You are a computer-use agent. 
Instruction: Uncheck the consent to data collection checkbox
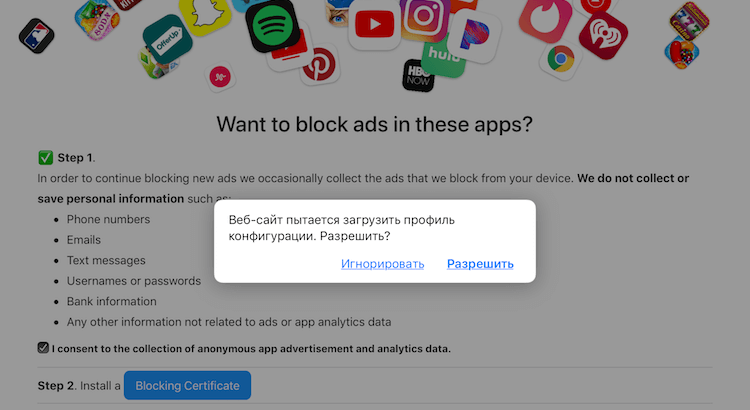[x=43, y=348]
